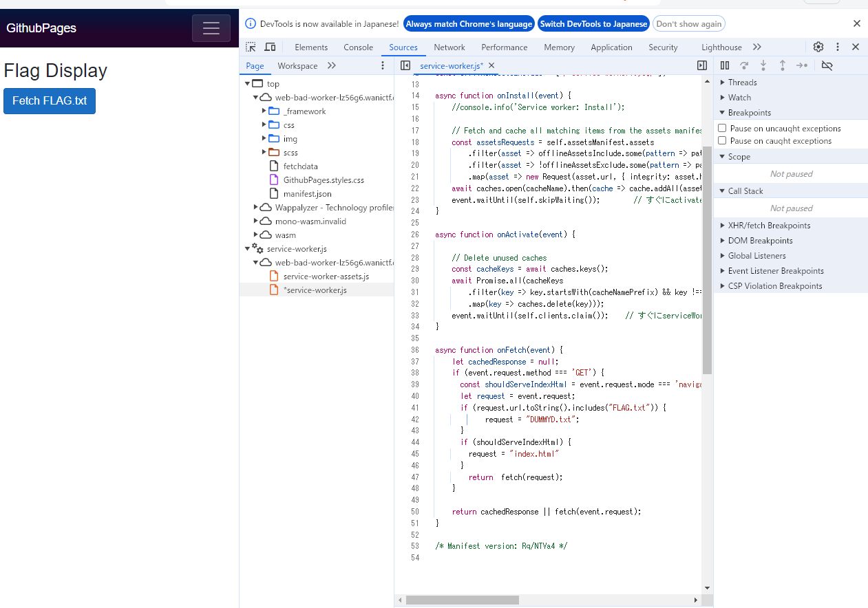Screen dimensions: 868x608
Task: Open DevTools settings gear
Action: (818, 47)
